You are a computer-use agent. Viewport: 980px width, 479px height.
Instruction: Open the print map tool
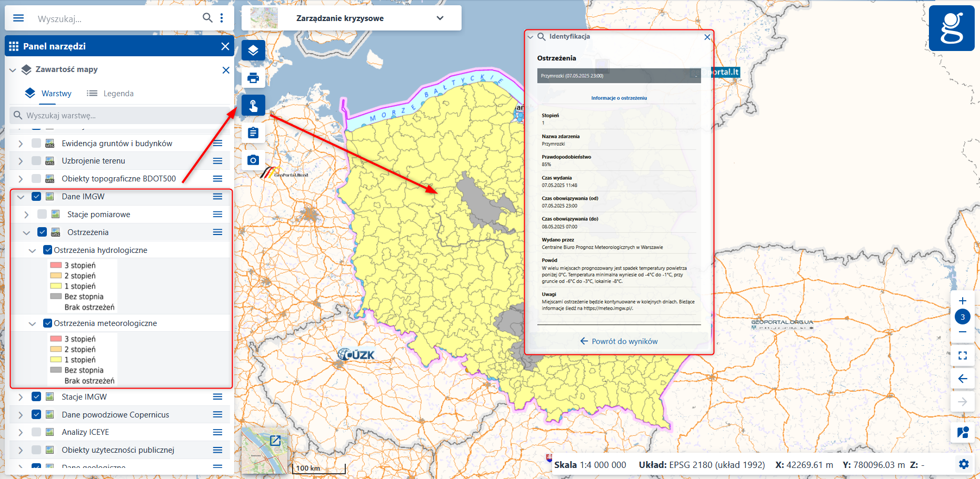tap(253, 78)
